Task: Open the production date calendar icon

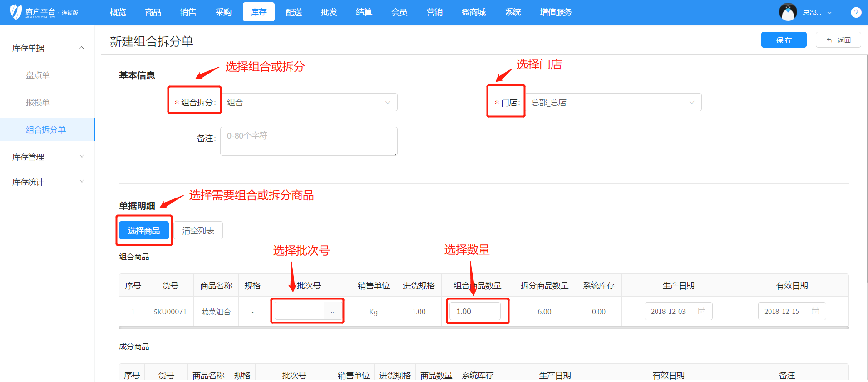Action: (701, 311)
